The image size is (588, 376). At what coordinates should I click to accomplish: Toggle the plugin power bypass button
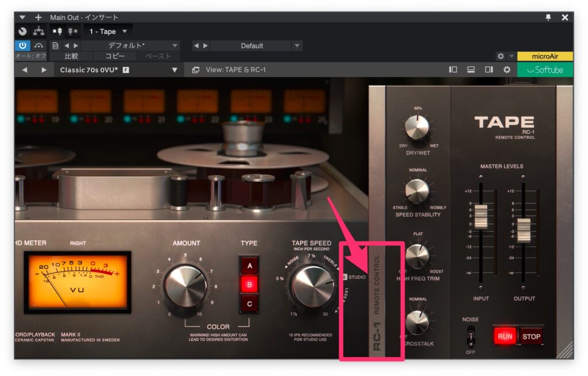click(22, 45)
